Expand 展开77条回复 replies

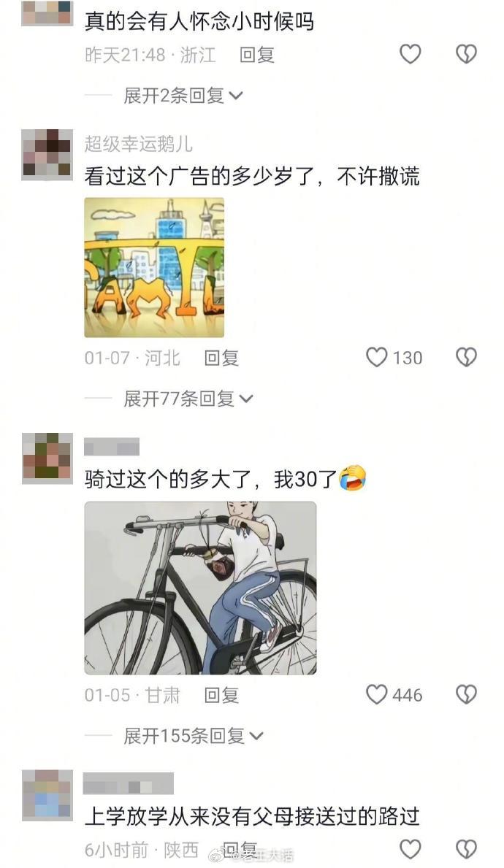(x=188, y=399)
